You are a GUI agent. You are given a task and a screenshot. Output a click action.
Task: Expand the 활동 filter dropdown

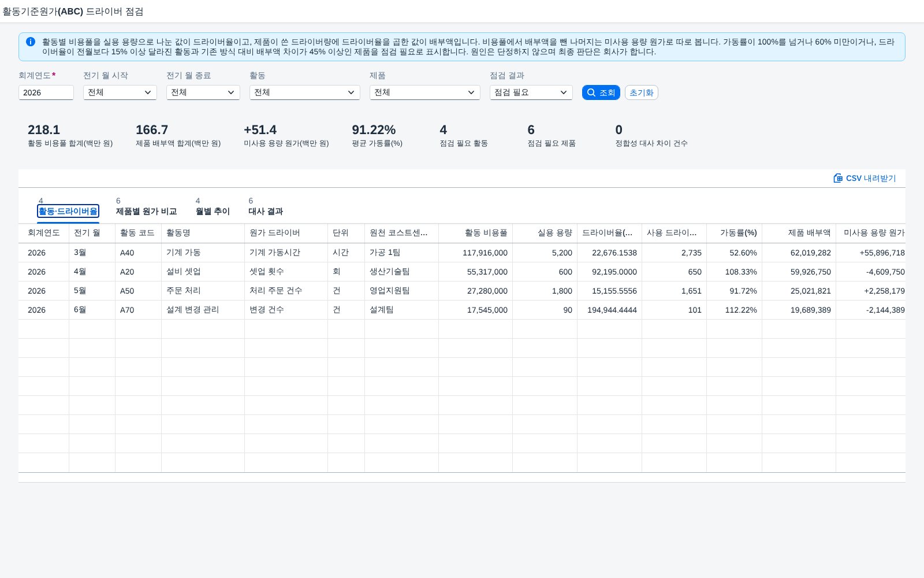pyautogui.click(x=305, y=92)
